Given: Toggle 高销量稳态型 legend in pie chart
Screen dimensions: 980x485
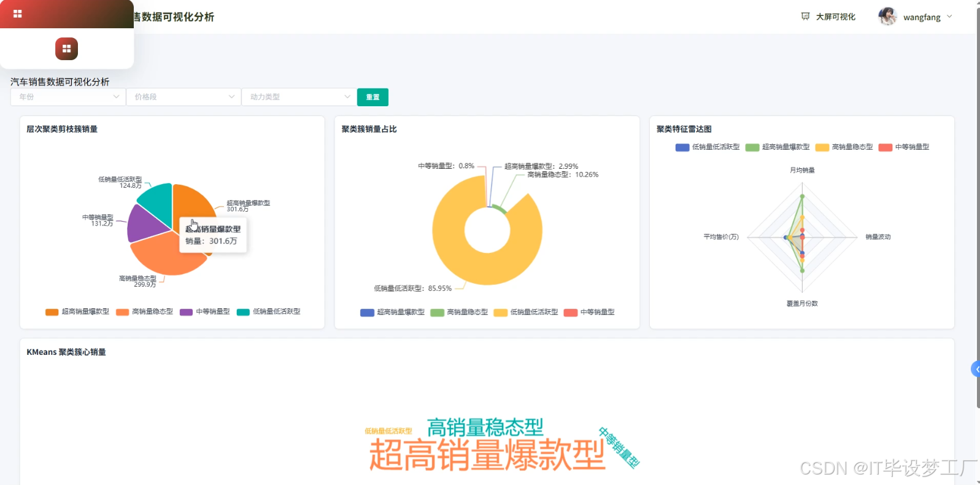Looking at the screenshot, I should [x=145, y=312].
